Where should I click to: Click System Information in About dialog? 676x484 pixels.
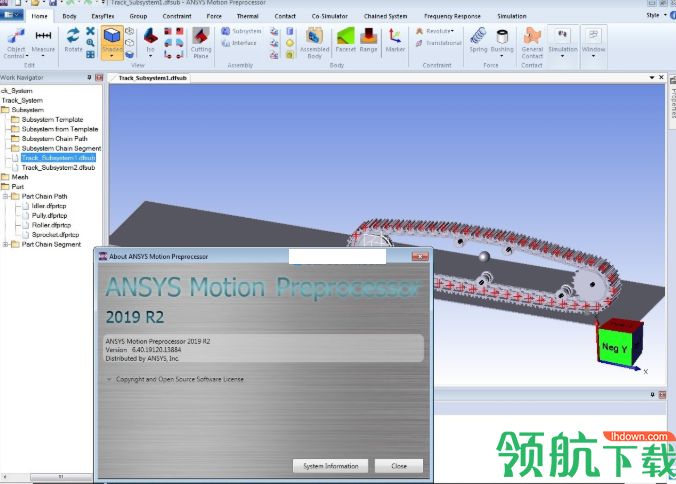click(x=331, y=466)
